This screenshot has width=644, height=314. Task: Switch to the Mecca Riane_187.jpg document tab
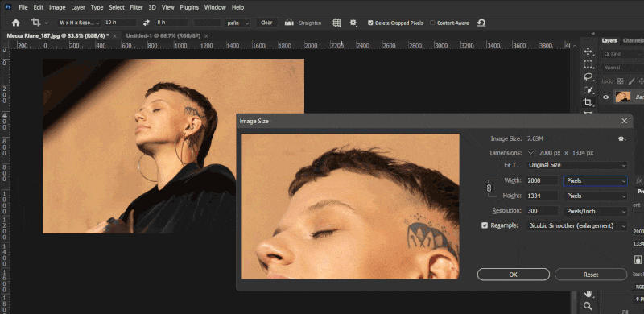click(x=57, y=35)
